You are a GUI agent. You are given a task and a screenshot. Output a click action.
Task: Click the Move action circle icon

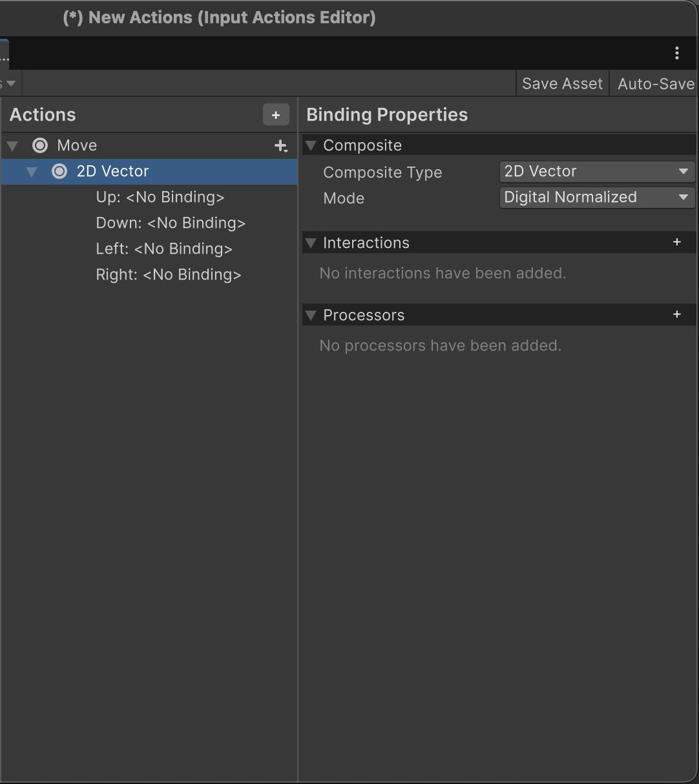click(40, 146)
